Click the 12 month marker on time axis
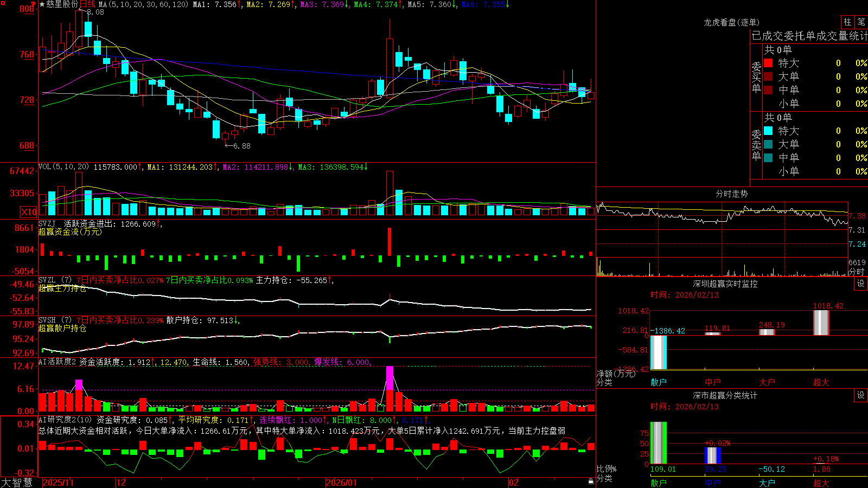The image size is (868, 488). pos(122,483)
